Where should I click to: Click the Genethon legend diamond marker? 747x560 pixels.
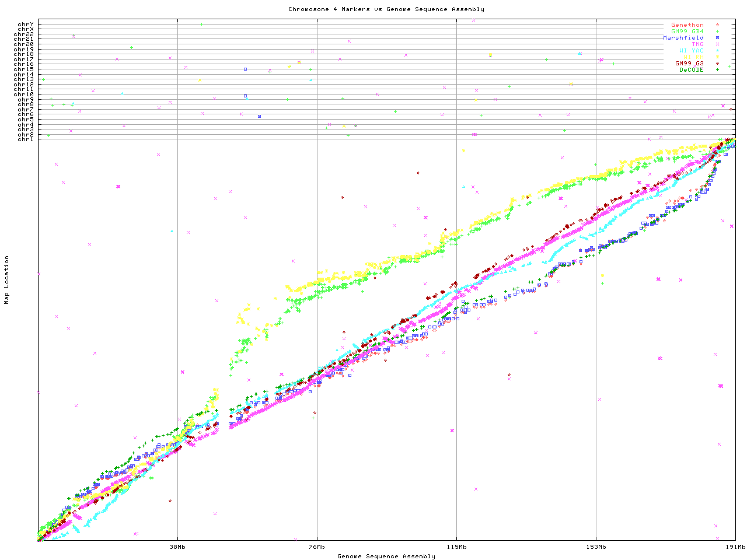(717, 25)
